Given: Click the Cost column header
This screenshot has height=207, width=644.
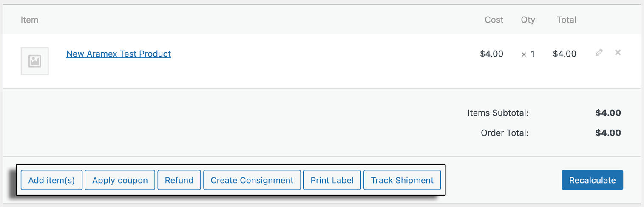Looking at the screenshot, I should pyautogui.click(x=494, y=20).
